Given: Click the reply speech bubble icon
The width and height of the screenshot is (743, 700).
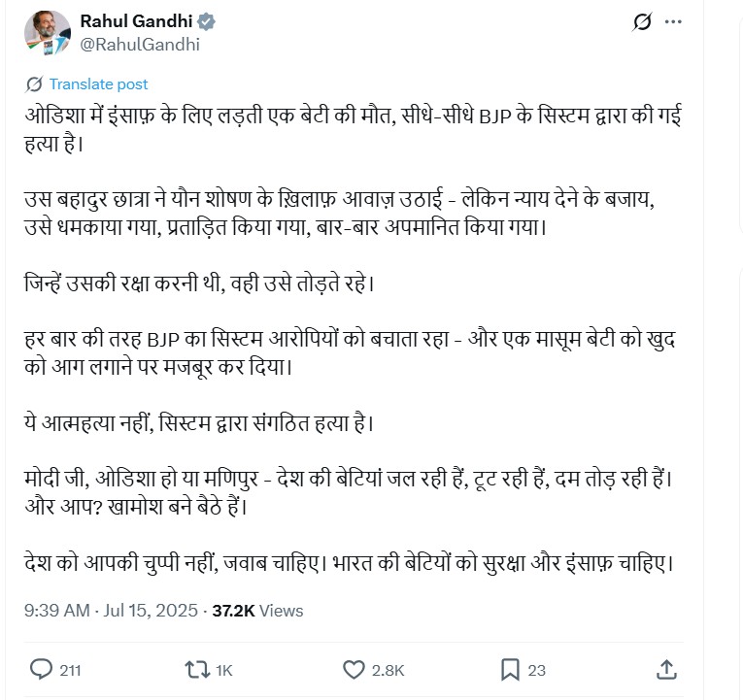Looking at the screenshot, I should (42, 669).
